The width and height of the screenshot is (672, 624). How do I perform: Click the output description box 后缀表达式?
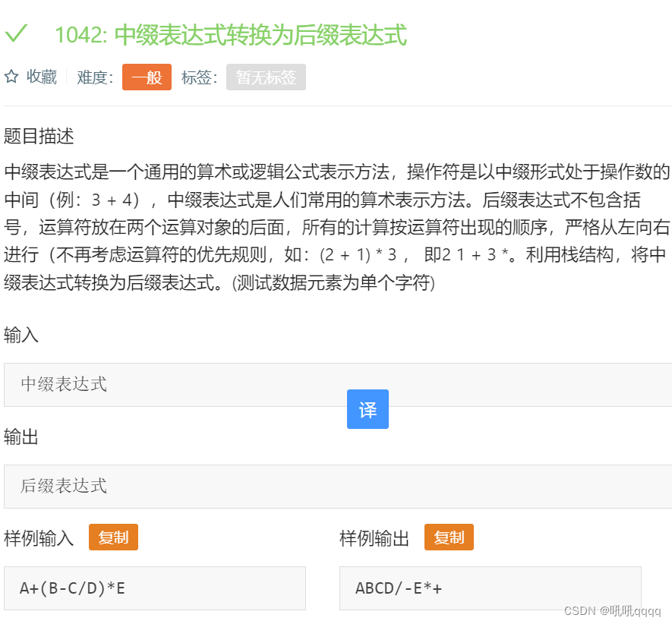coord(338,487)
